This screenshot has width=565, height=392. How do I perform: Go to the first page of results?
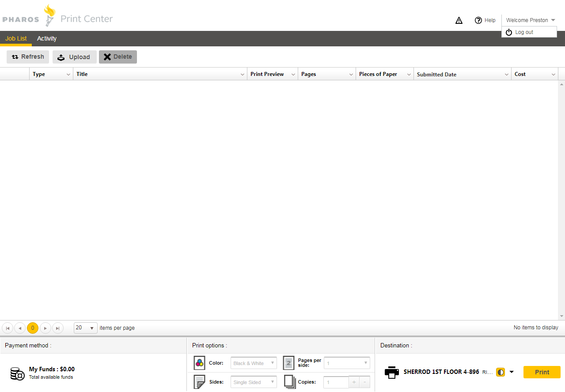pyautogui.click(x=8, y=328)
